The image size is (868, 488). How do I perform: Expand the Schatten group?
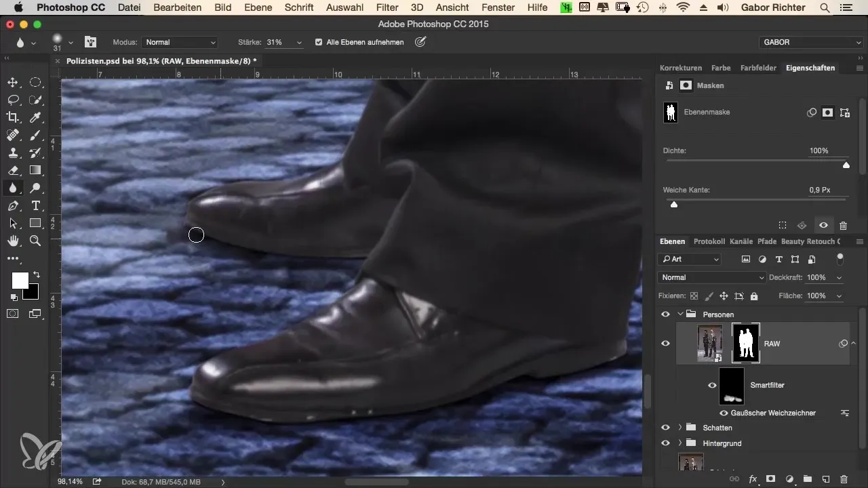[679, 428]
